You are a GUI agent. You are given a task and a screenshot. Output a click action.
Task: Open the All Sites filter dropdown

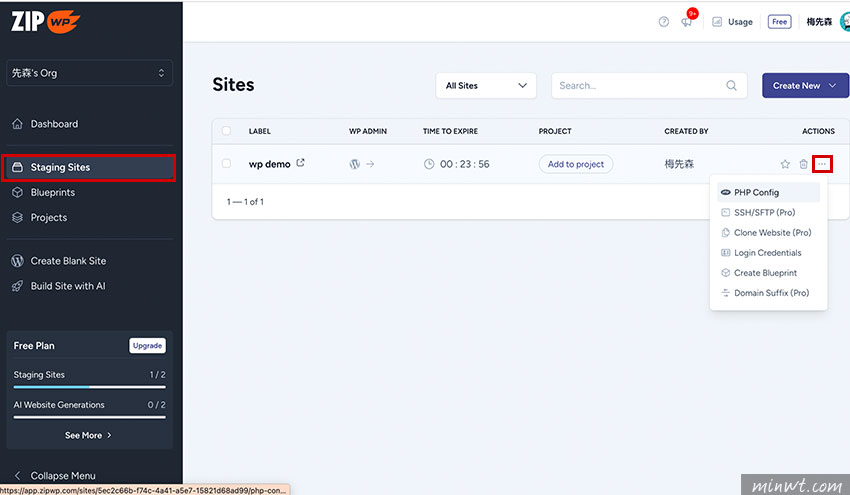(486, 86)
